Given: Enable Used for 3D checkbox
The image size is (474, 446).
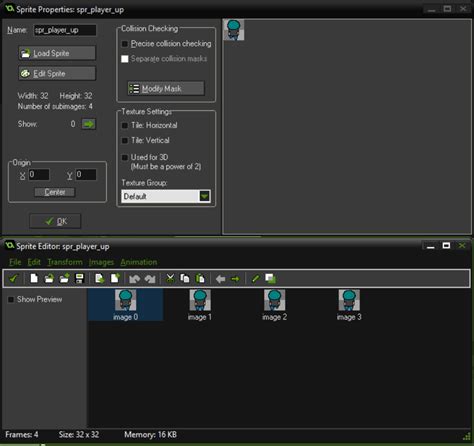Looking at the screenshot, I should click(125, 157).
